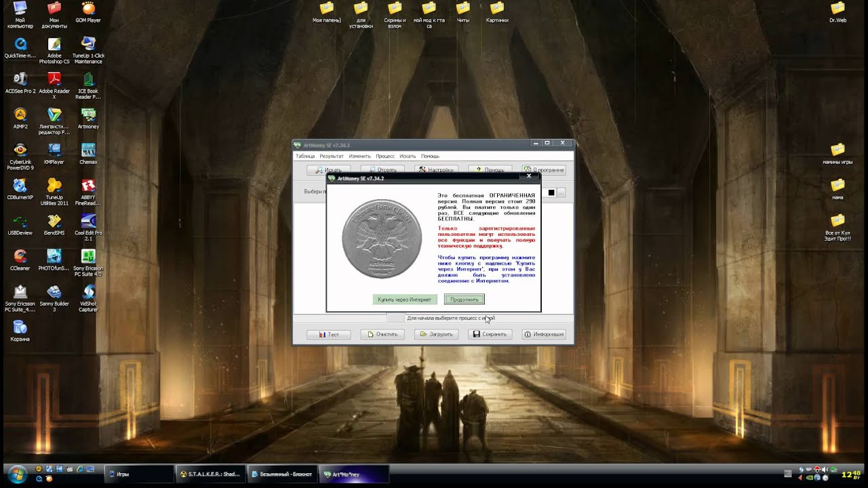The height and width of the screenshot is (488, 868).
Task: Open the Скрины и взлом folder
Action: tap(395, 15)
